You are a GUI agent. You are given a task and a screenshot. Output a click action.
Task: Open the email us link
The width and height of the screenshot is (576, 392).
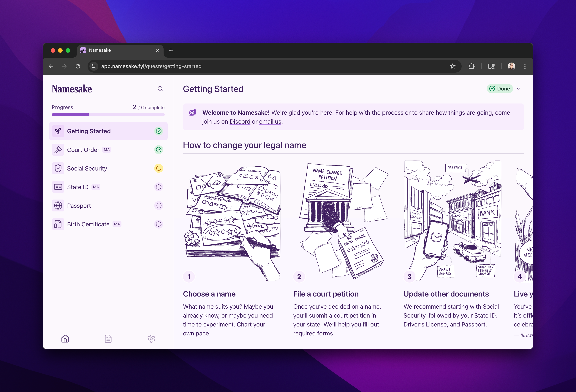click(x=270, y=122)
